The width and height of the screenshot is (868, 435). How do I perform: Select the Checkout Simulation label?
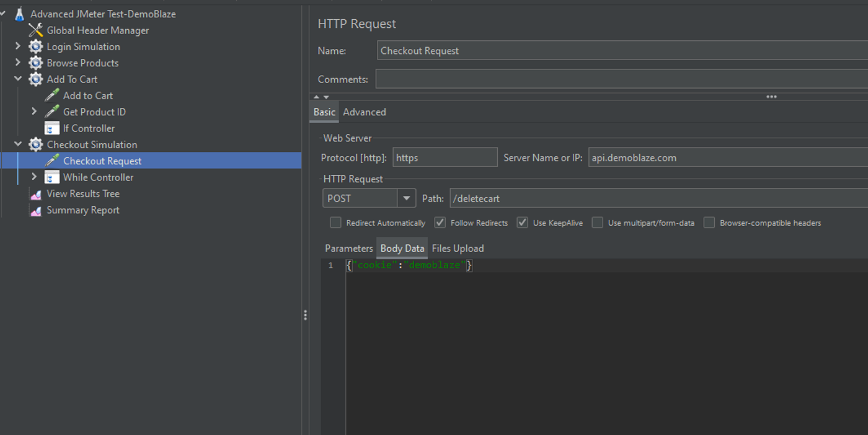92,145
